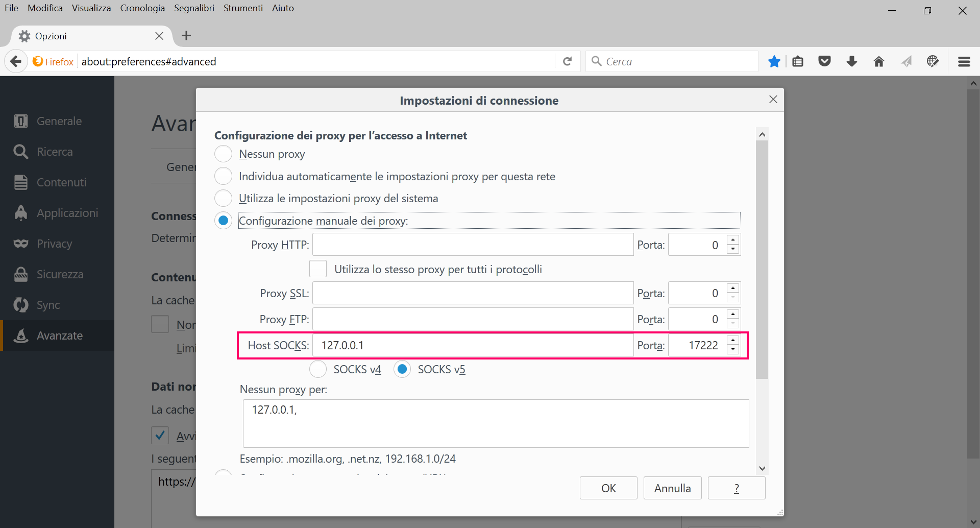
Task: Open the downloads arrow icon
Action: 851,62
